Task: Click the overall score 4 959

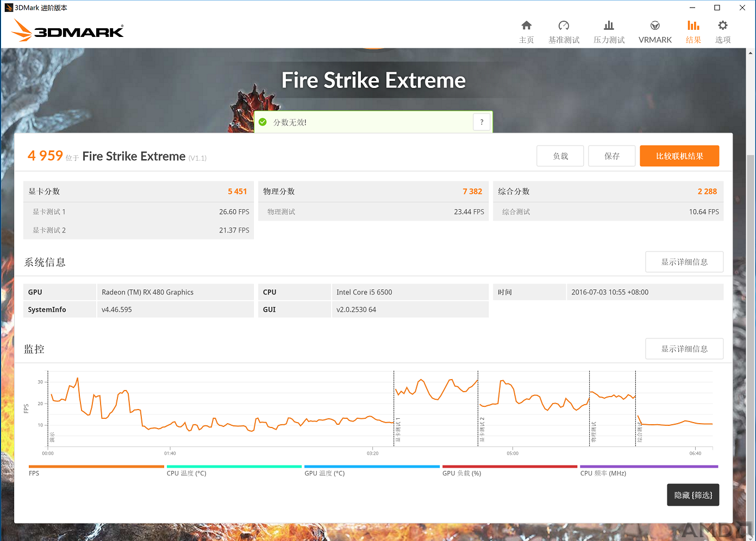Action: [x=45, y=156]
